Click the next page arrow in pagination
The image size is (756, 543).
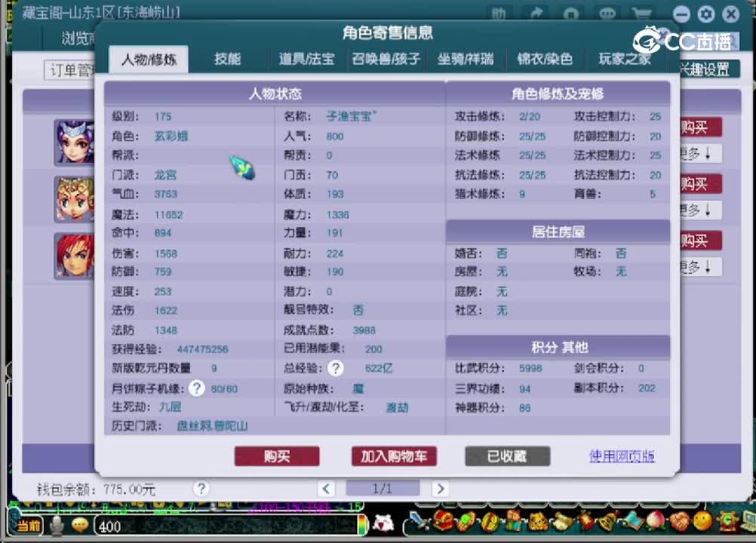coord(441,489)
